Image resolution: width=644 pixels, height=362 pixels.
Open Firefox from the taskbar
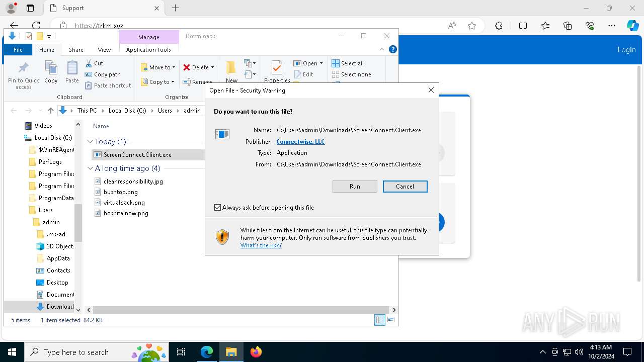256,352
